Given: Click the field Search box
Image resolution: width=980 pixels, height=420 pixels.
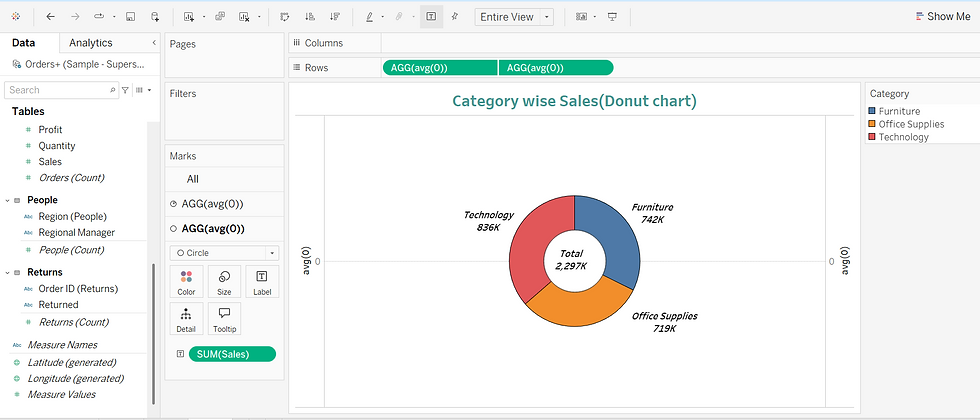Looking at the screenshot, I should (x=61, y=90).
